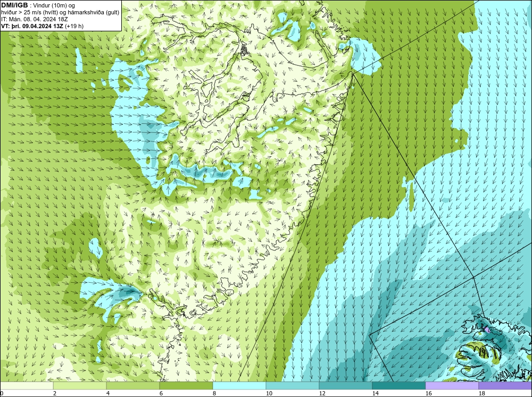Click the 'IT: Mán. 08. 04. 2024 18Z' line
The height and width of the screenshot is (397, 532).
click(x=34, y=19)
